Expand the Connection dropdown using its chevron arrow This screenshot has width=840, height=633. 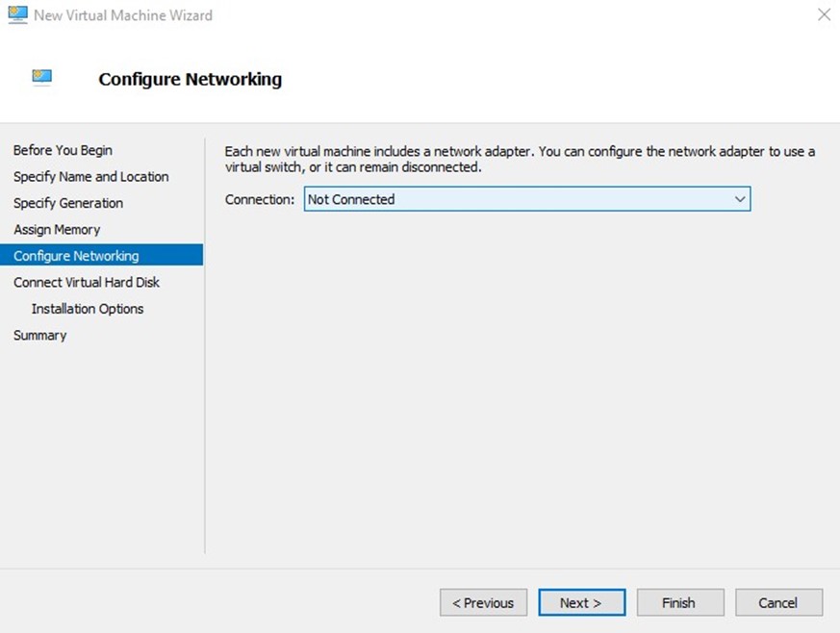739,199
